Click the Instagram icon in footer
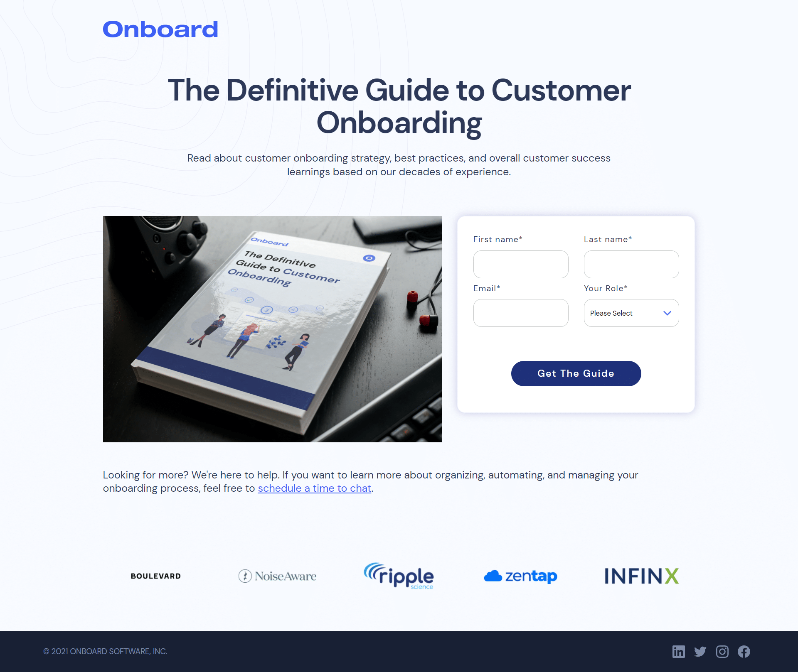Viewport: 798px width, 672px height. tap(722, 651)
